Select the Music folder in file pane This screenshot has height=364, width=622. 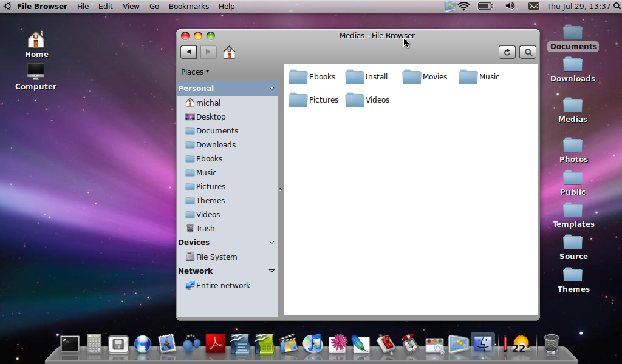(x=479, y=77)
